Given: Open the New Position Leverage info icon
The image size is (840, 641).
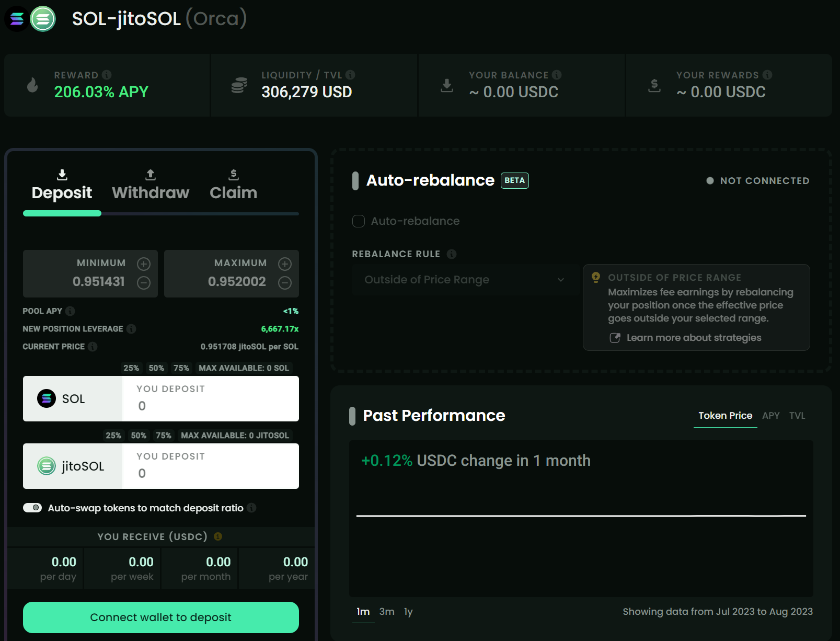Looking at the screenshot, I should click(131, 329).
